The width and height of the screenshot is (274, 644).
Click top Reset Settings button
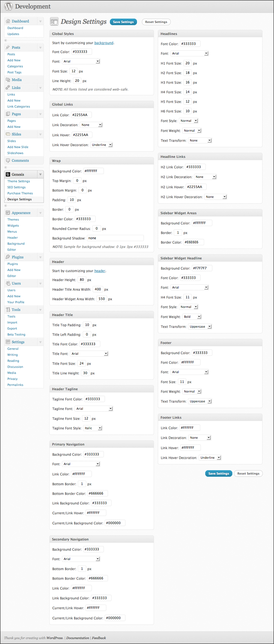coord(156,22)
